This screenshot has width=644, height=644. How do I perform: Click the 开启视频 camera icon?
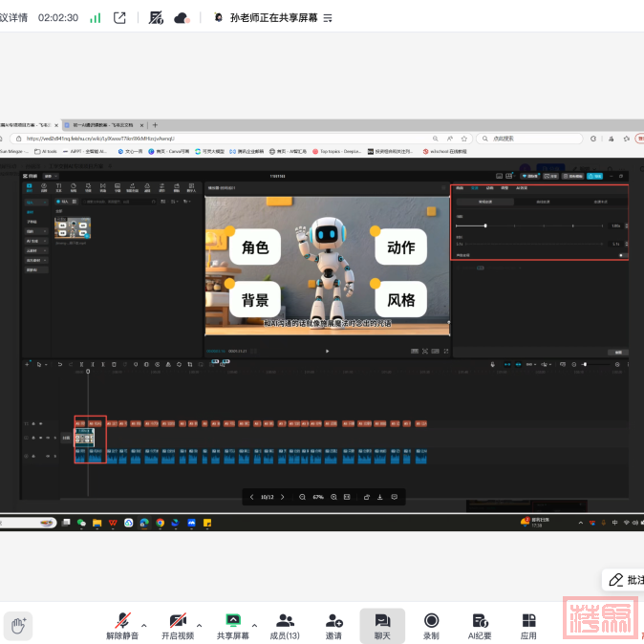tap(177, 621)
